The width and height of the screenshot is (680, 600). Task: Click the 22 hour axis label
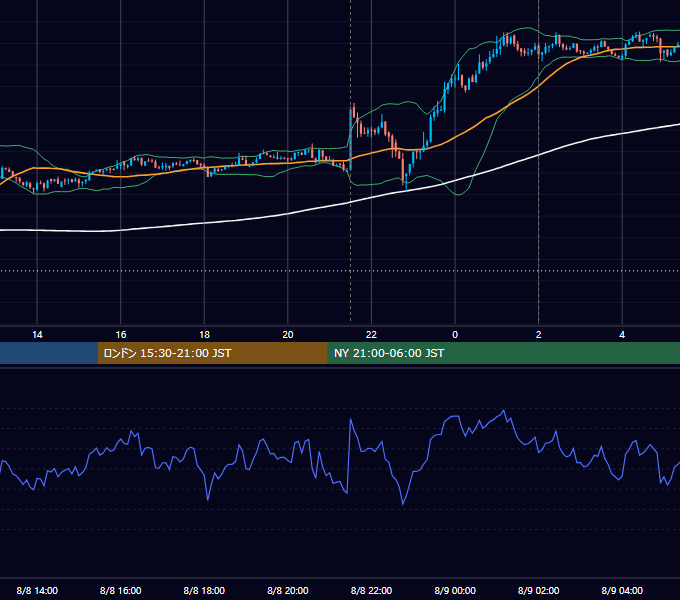pyautogui.click(x=371, y=335)
